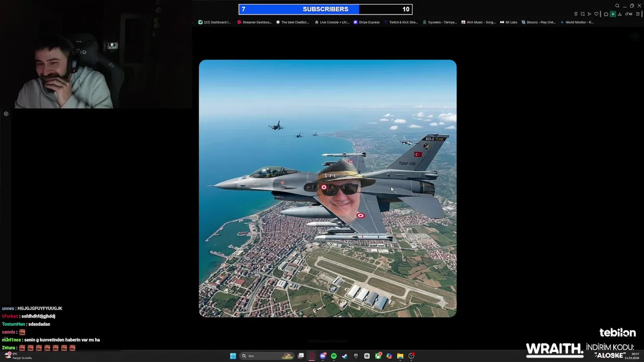Click the AI assistant icon in toolbar
The image size is (644, 362).
click(628, 14)
